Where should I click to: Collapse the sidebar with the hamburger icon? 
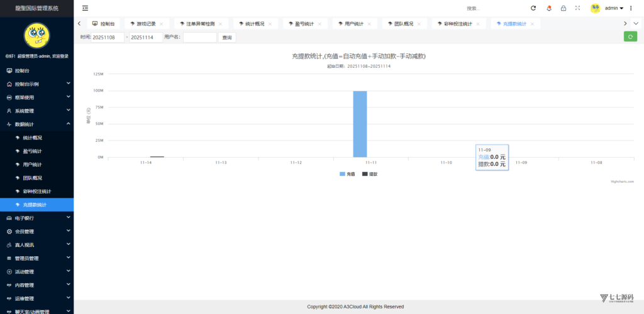click(85, 8)
